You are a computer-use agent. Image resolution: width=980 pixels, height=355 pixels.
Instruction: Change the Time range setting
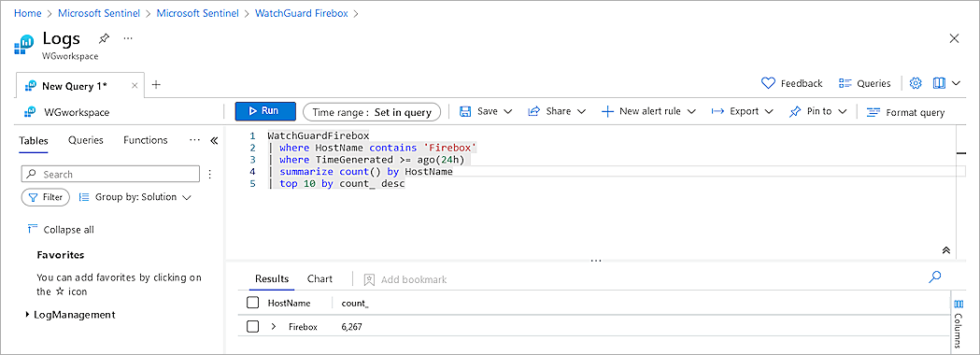click(372, 112)
